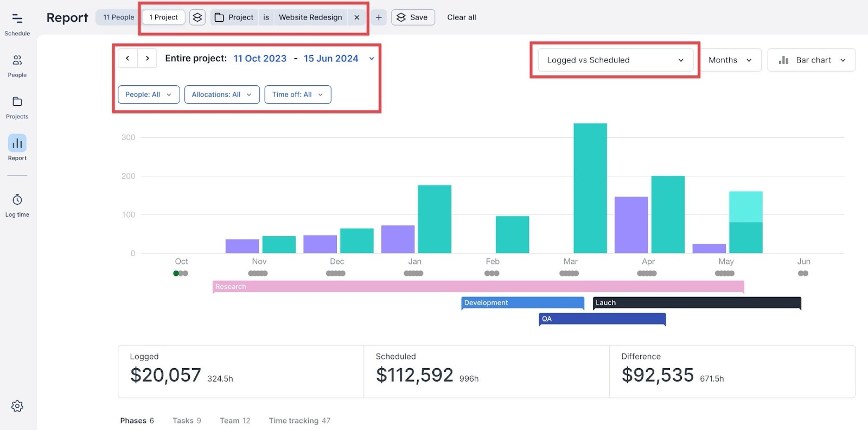Click Clear all filters
Screen dimensions: 868x430
pos(461,17)
